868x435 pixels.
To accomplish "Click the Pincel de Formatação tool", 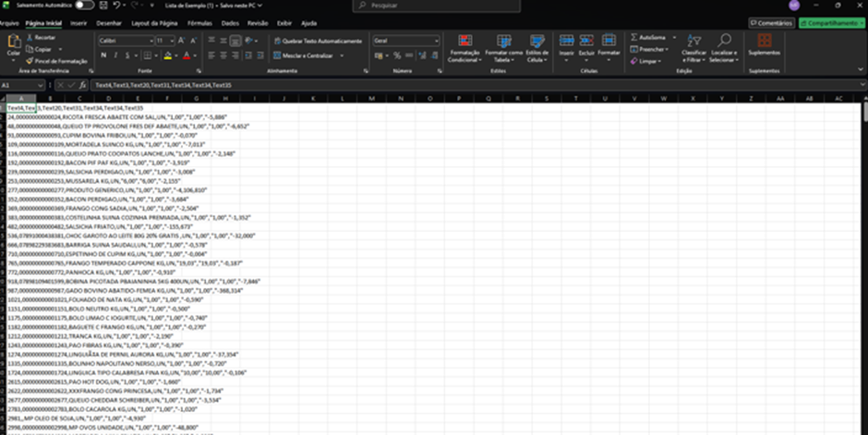I will pos(56,61).
